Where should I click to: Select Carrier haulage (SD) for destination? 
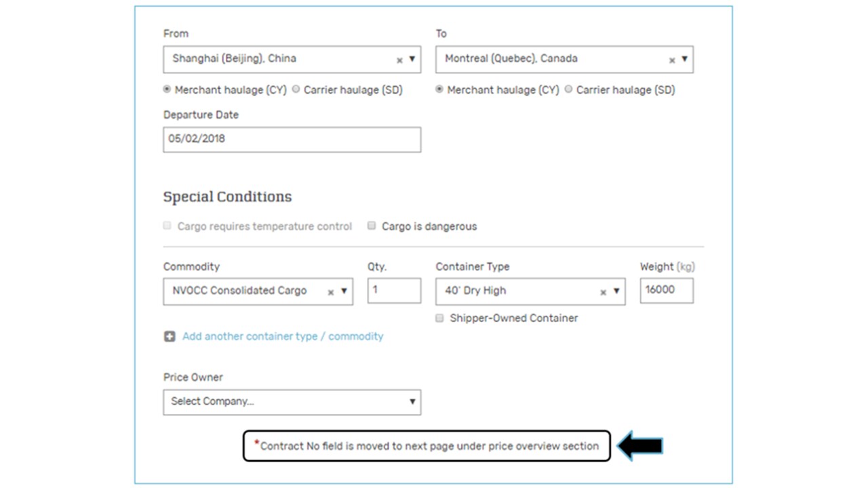click(568, 89)
